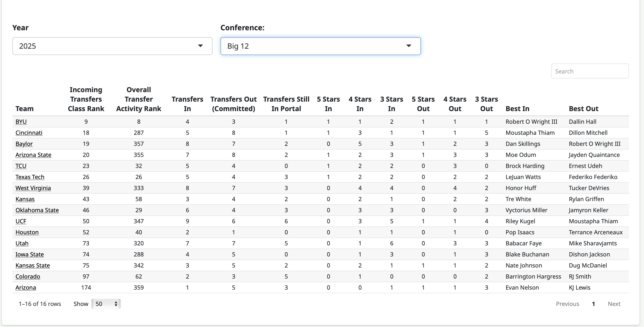Open the Texas Tech team link

[x=30, y=177]
